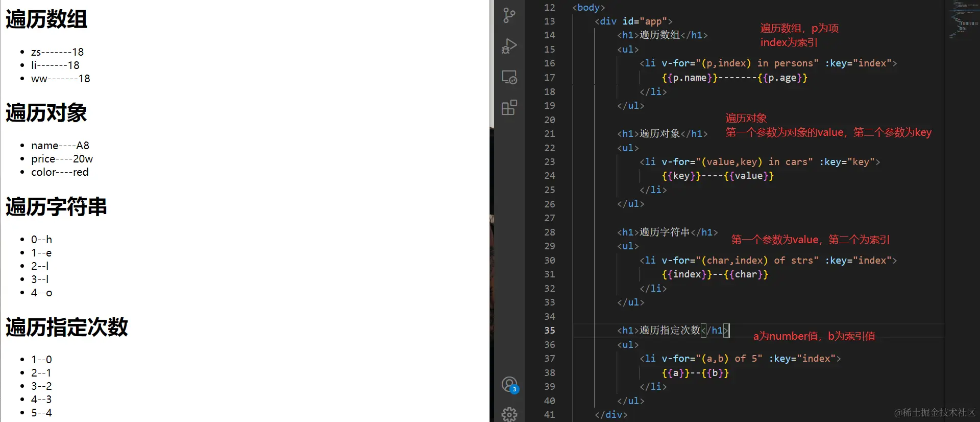Click the h1 遍历指定次数 code line
Viewport: 980px width, 422px height.
[673, 331]
